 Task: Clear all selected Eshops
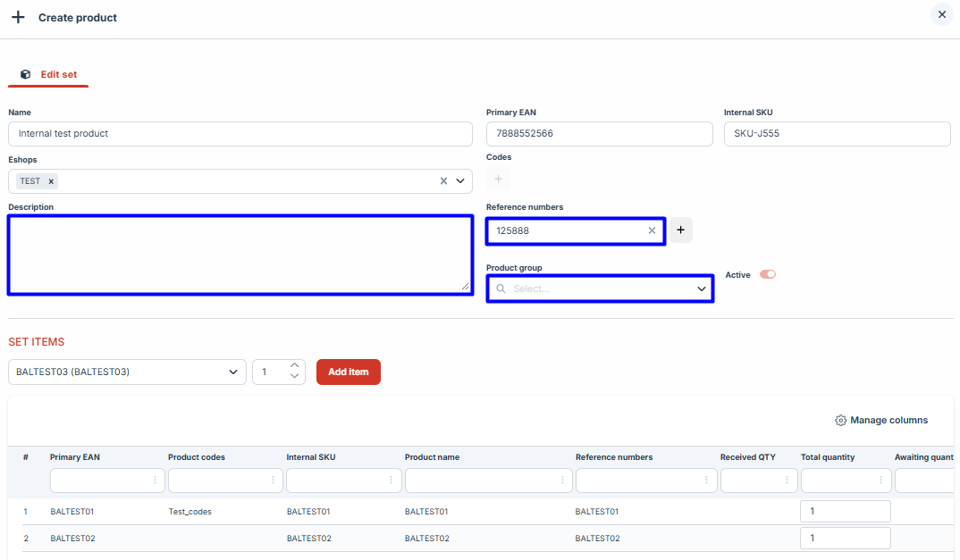click(443, 181)
